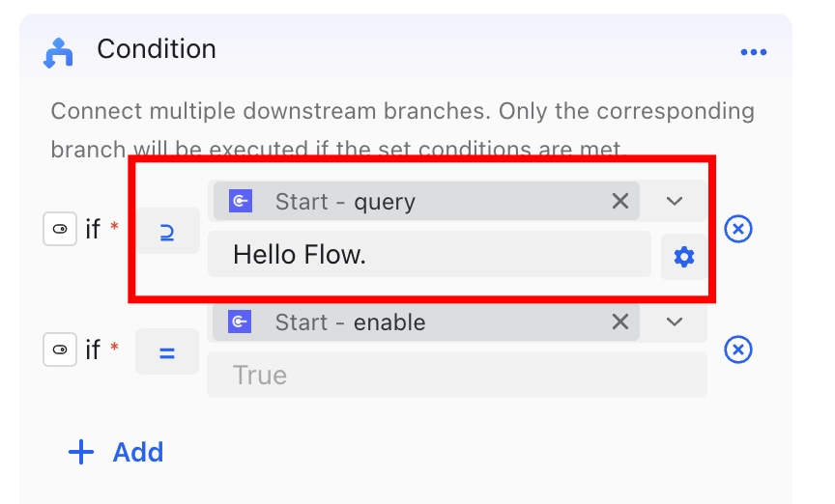The width and height of the screenshot is (835, 504).
Task: Clear the Start - enable variable
Action: (620, 322)
